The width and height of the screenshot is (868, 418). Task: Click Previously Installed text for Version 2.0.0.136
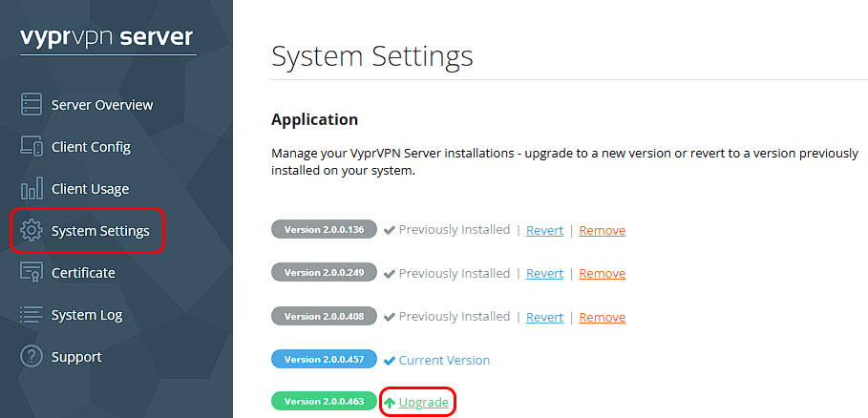point(455,229)
